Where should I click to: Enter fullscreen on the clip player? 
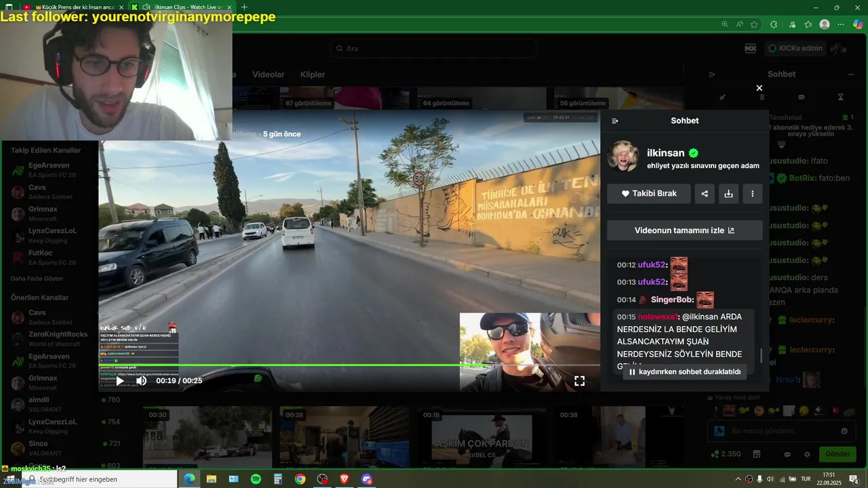click(579, 381)
